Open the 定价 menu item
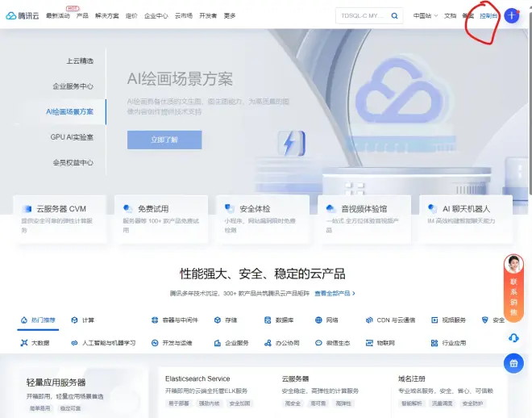This screenshot has height=418, width=532. tap(131, 15)
